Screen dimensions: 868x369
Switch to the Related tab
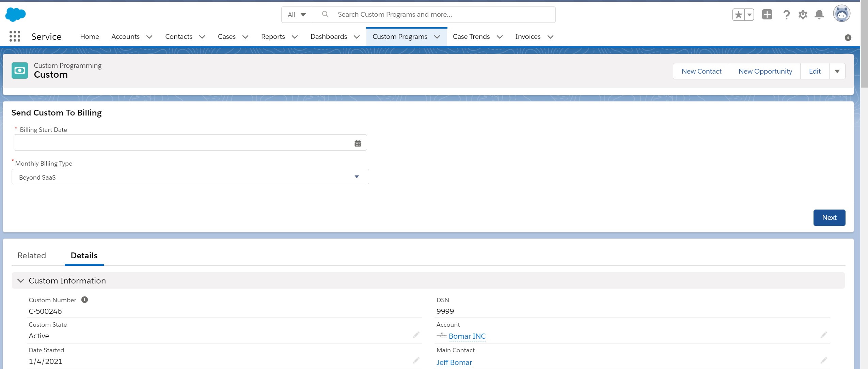32,256
